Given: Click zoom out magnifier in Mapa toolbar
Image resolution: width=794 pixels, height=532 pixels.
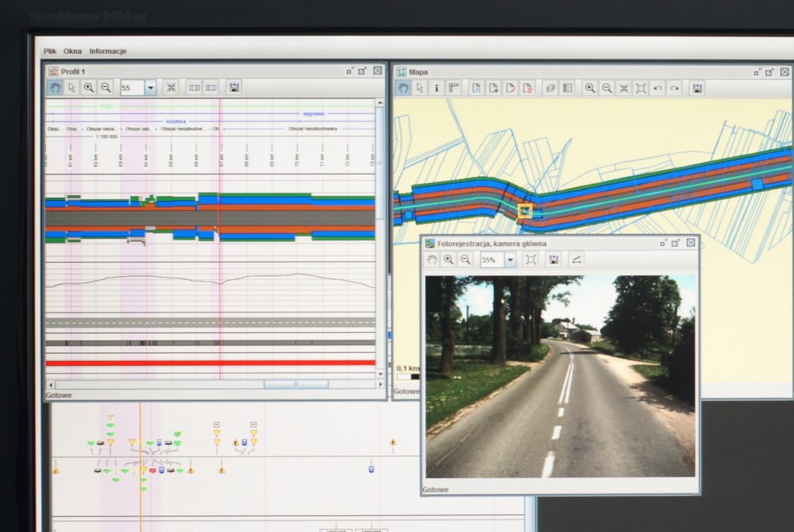Looking at the screenshot, I should [606, 88].
